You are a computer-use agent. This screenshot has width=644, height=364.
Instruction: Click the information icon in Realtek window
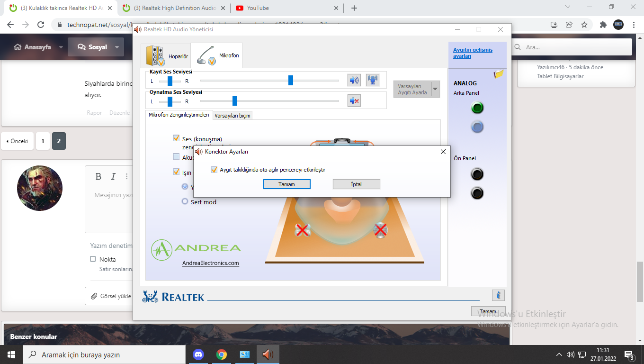pyautogui.click(x=498, y=295)
